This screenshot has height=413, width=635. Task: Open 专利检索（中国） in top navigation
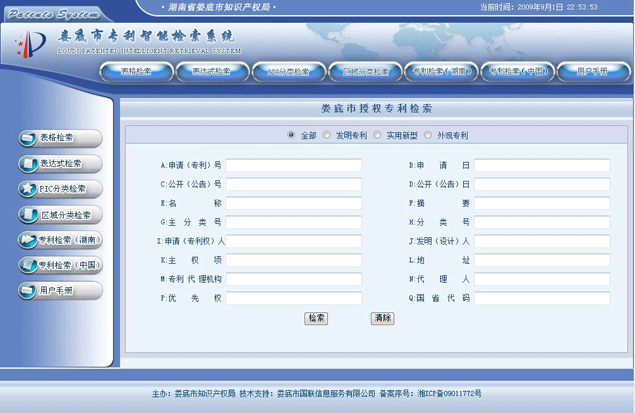tap(517, 72)
